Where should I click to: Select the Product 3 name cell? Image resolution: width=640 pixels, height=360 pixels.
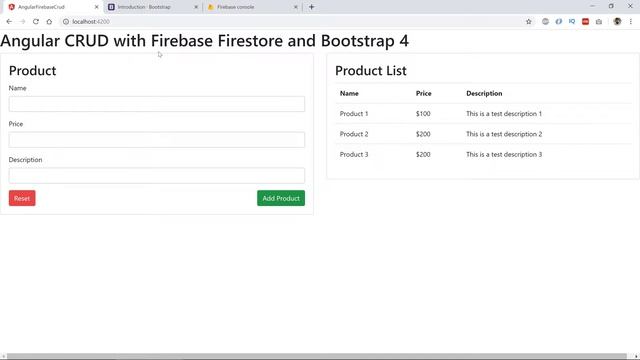coord(354,155)
